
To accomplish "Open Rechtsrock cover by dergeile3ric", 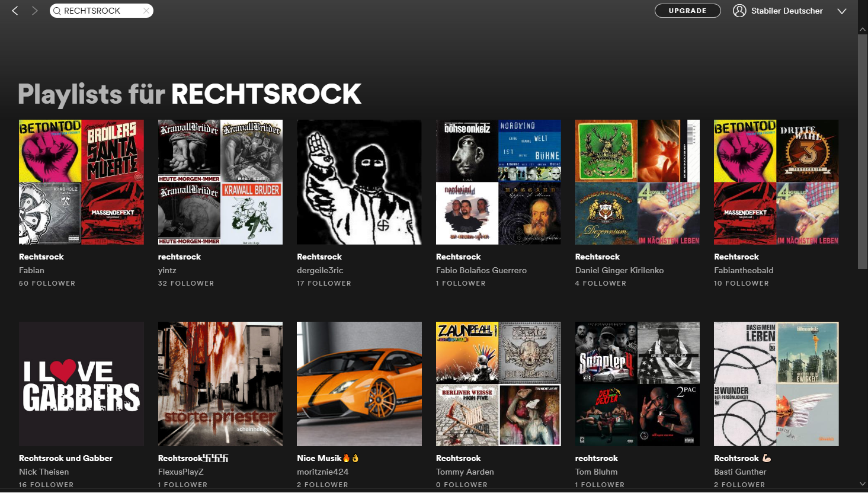I will (359, 182).
